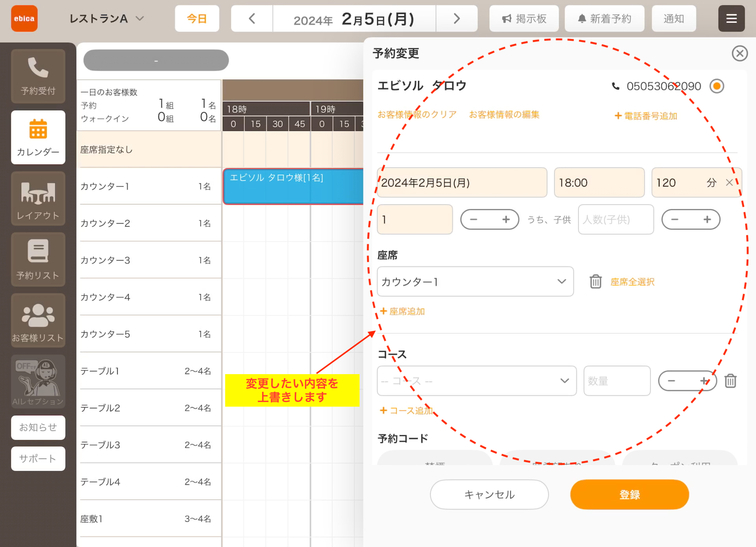Viewport: 756px width, 547px height.
Task: Open the 2024年2月5日(月) reservation date picker
Action: click(x=462, y=182)
